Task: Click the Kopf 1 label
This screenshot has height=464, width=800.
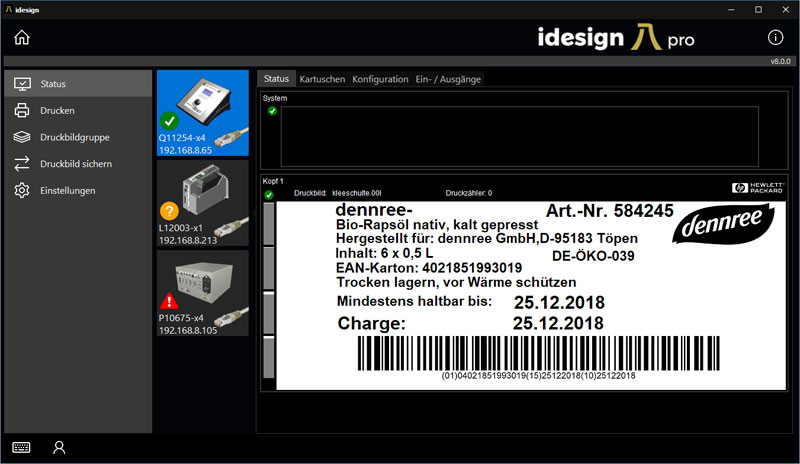Action: click(x=273, y=181)
